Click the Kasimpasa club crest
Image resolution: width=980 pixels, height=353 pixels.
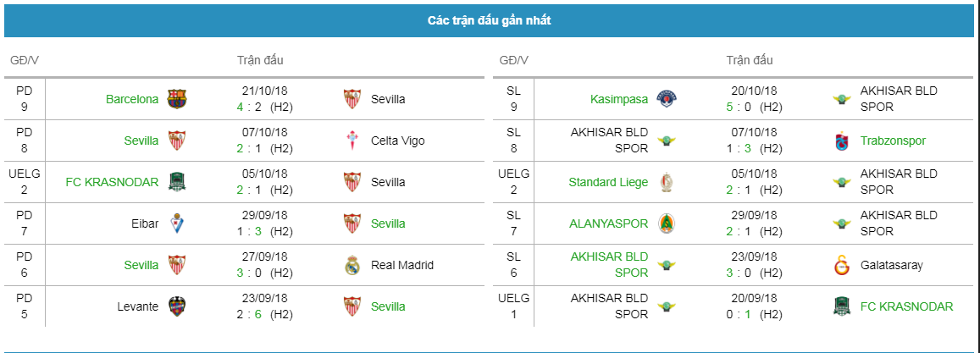[x=667, y=99]
